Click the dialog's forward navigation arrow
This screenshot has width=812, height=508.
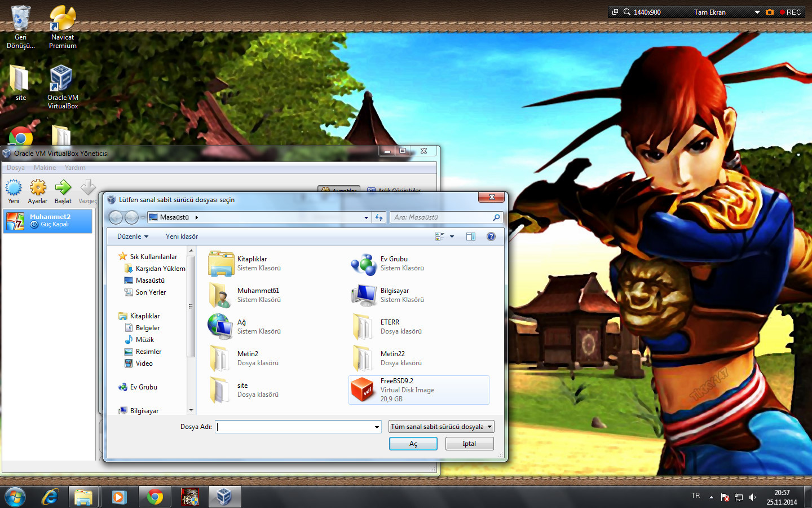[x=131, y=217]
